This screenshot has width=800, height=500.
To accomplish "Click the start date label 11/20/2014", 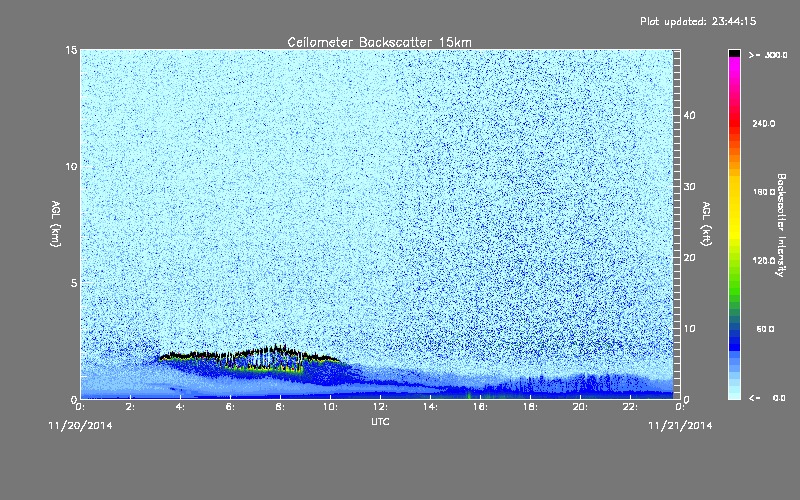I will point(81,426).
